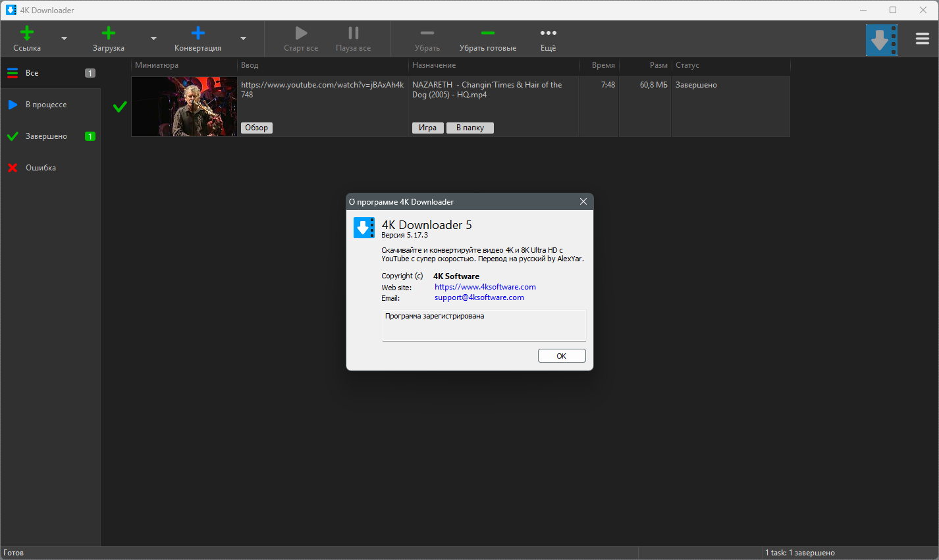Click the green checkmark beside the download row
Viewport: 939px width, 560px height.
(x=120, y=107)
